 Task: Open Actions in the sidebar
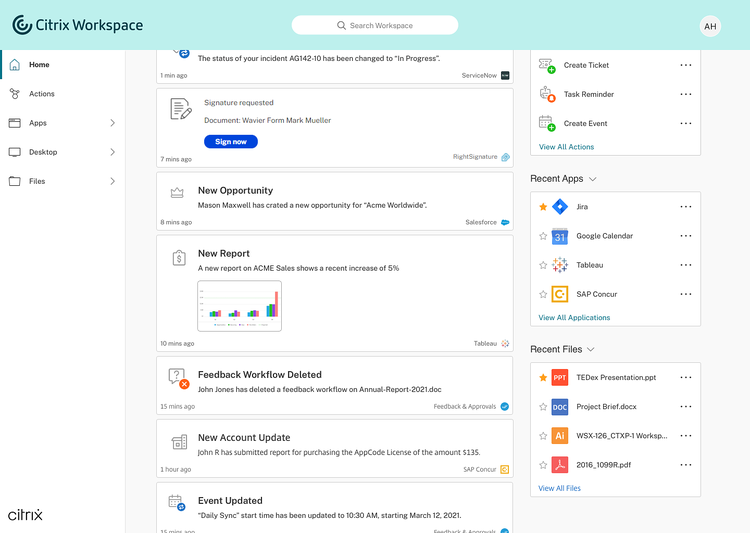63,94
